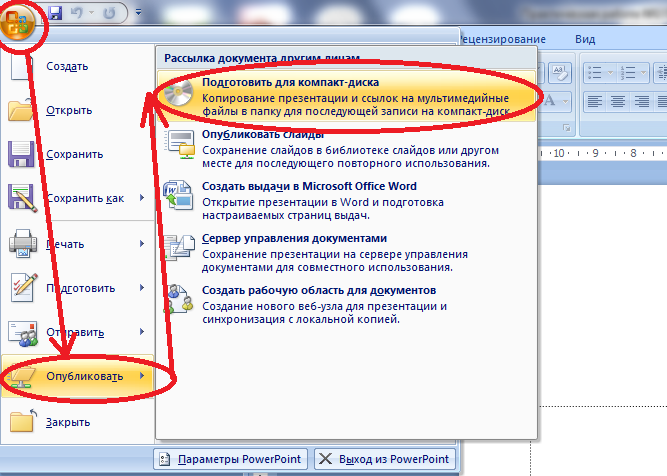Click the Параметры PowerPoint button

pyautogui.click(x=230, y=459)
